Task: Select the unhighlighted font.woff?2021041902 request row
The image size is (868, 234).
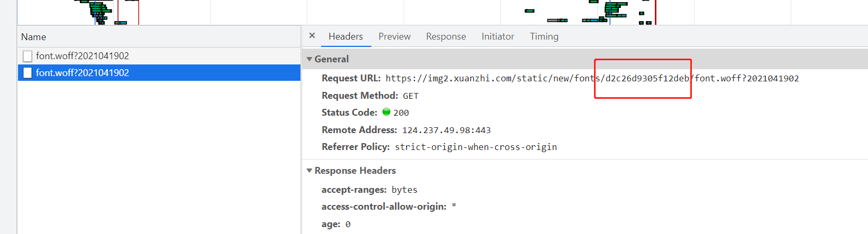Action: click(159, 56)
